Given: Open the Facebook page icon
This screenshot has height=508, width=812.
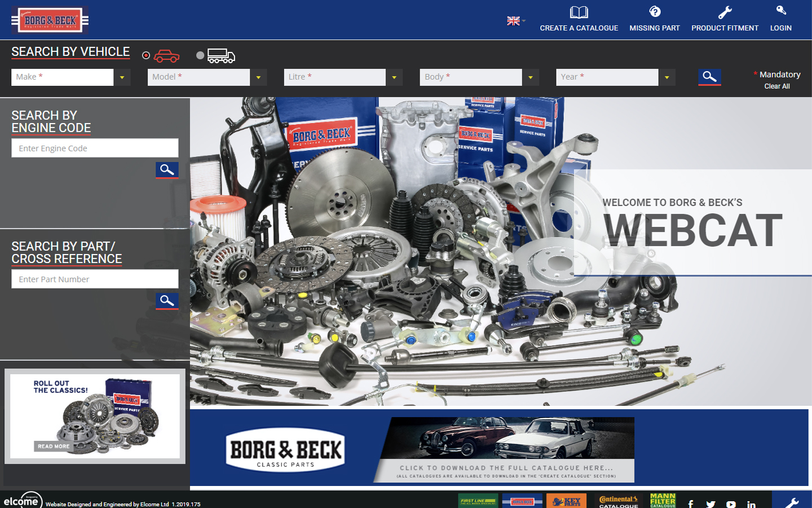Looking at the screenshot, I should 691,504.
